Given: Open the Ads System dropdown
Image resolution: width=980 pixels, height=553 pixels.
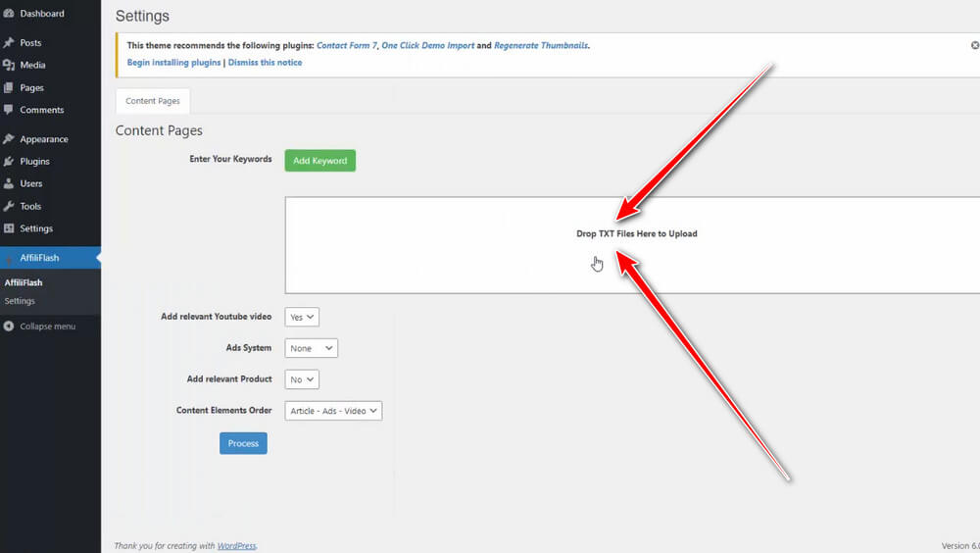Looking at the screenshot, I should click(x=312, y=348).
